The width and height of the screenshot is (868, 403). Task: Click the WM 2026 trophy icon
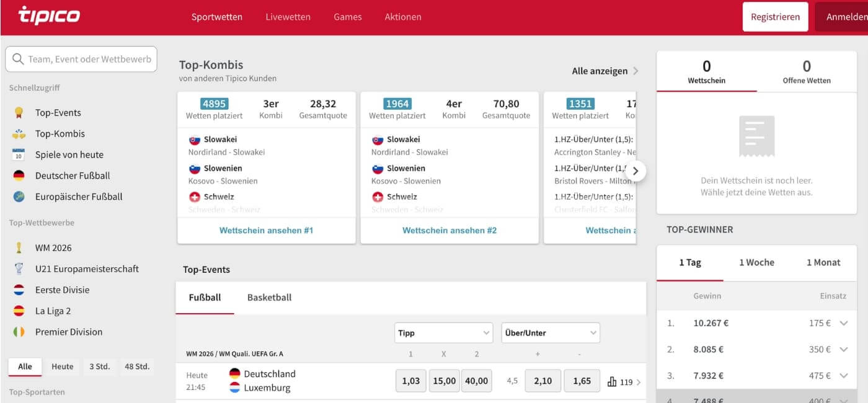tap(19, 248)
